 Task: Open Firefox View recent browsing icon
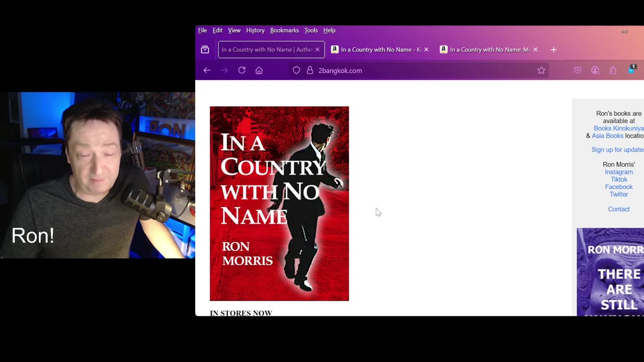click(x=205, y=50)
